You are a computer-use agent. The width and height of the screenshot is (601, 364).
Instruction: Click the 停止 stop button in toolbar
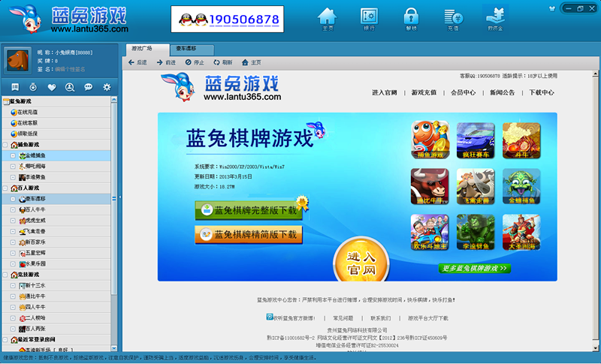point(195,62)
